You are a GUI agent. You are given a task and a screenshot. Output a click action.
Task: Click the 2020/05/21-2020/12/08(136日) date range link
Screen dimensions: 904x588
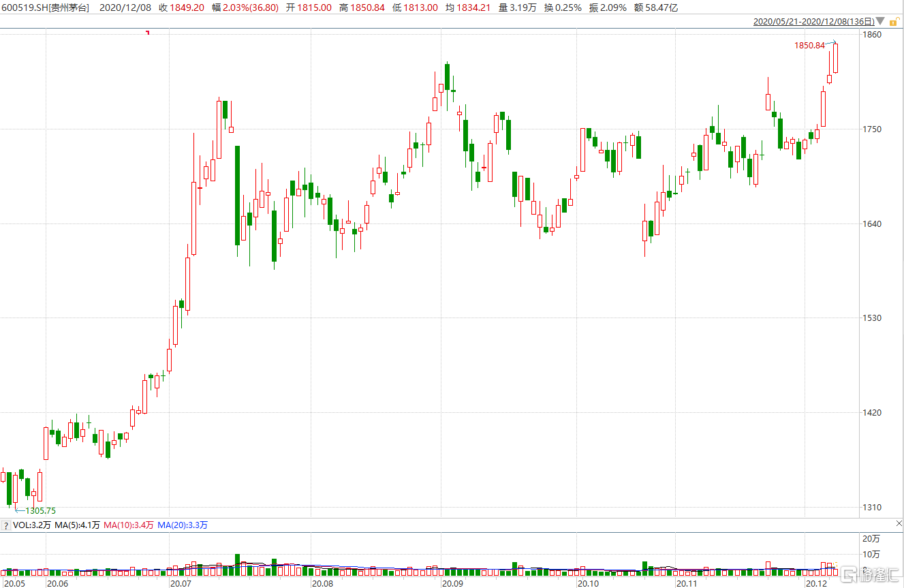pyautogui.click(x=813, y=22)
